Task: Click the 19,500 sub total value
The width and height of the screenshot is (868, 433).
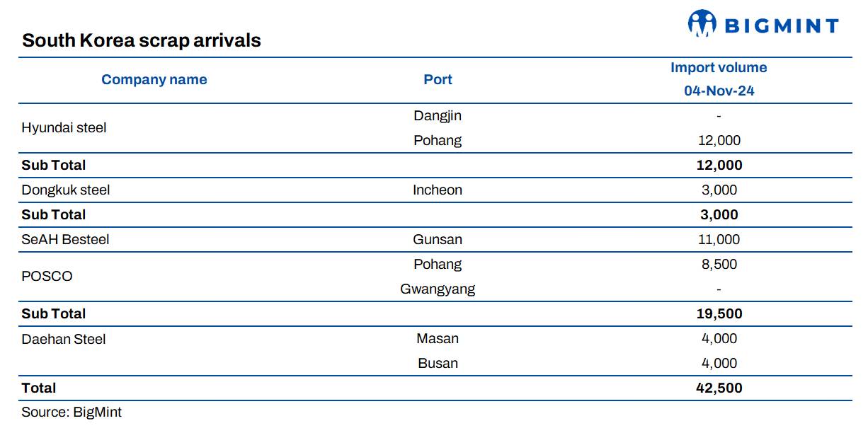Action: click(x=719, y=313)
